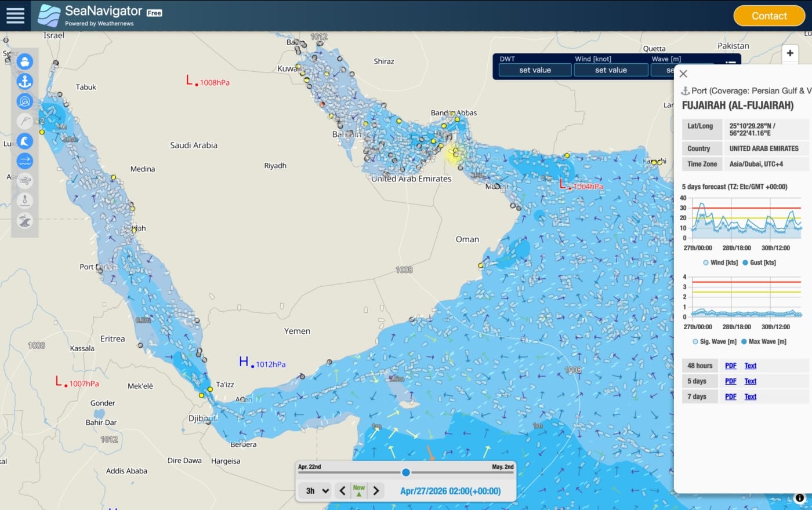Open the 3h time step dropdown

[317, 491]
